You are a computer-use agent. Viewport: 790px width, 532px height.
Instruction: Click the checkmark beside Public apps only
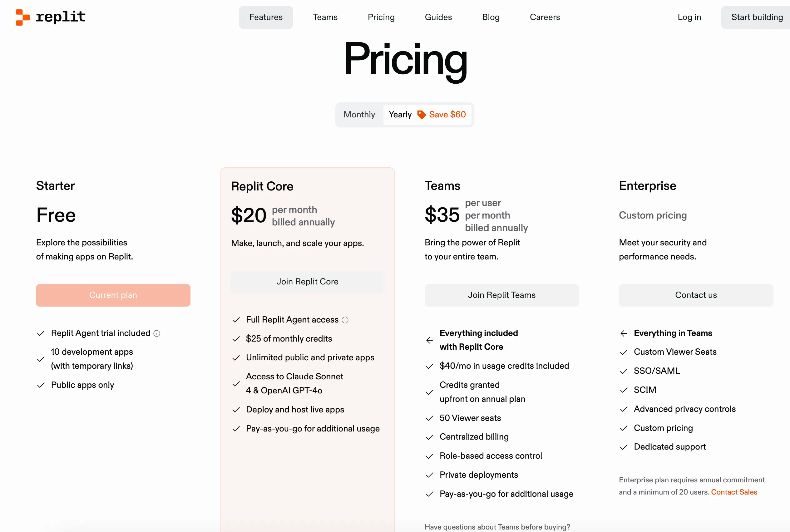pos(41,385)
